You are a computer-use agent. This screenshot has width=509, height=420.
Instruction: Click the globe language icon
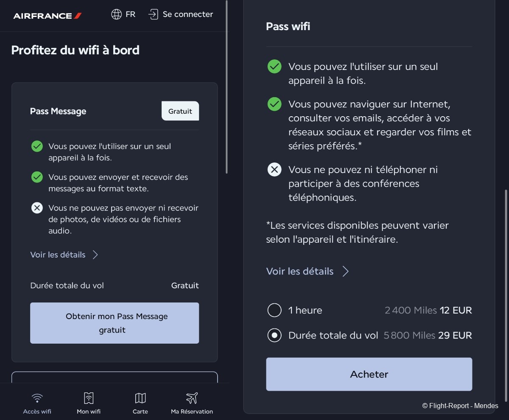point(116,14)
